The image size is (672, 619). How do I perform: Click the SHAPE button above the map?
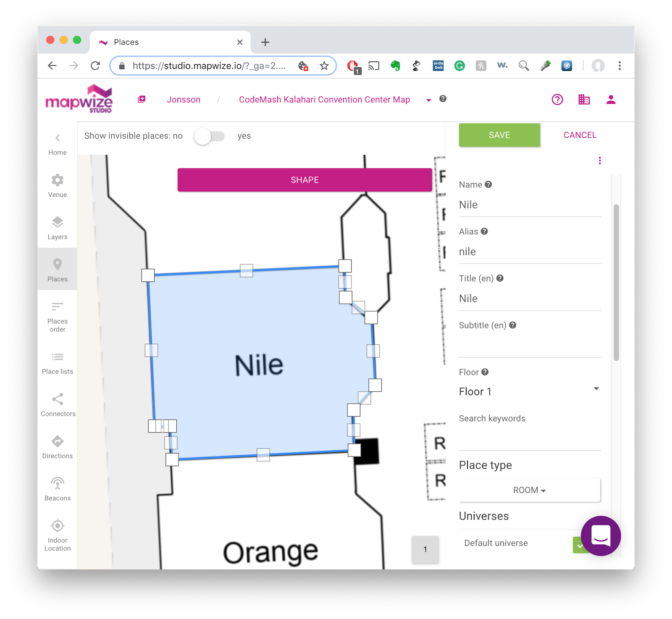pyautogui.click(x=305, y=180)
